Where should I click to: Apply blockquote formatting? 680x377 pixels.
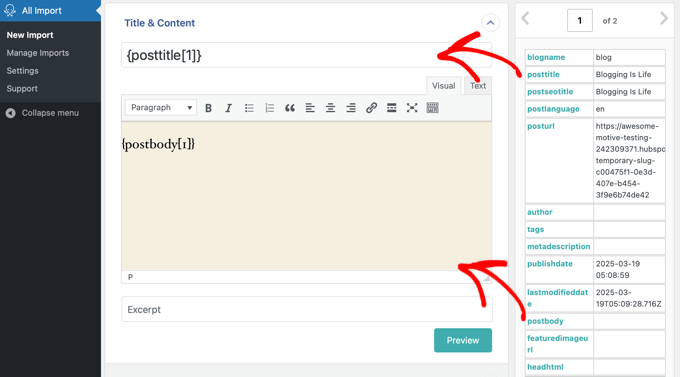(x=290, y=108)
